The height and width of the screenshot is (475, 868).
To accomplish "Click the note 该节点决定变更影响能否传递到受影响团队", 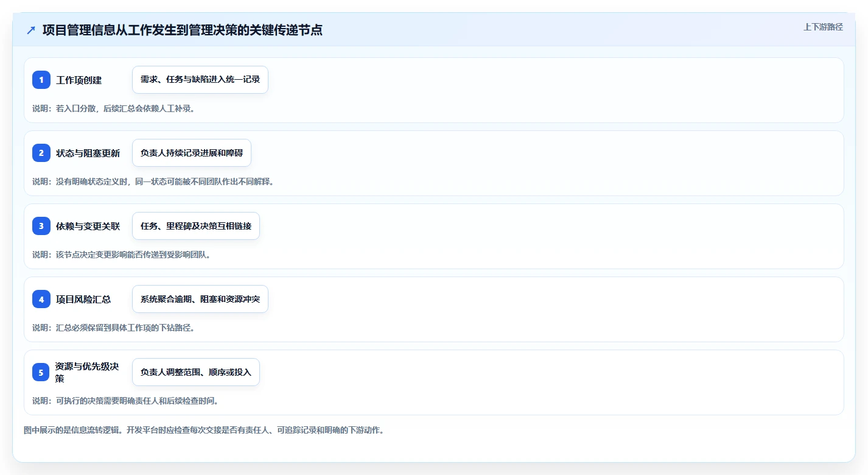I will (x=122, y=255).
